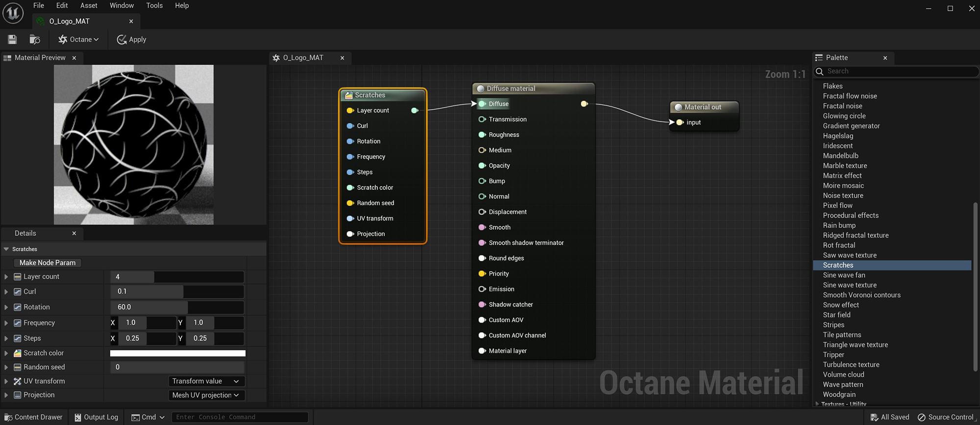Click the Shadow catcher pin
Image resolution: width=980 pixels, height=425 pixels.
482,305
